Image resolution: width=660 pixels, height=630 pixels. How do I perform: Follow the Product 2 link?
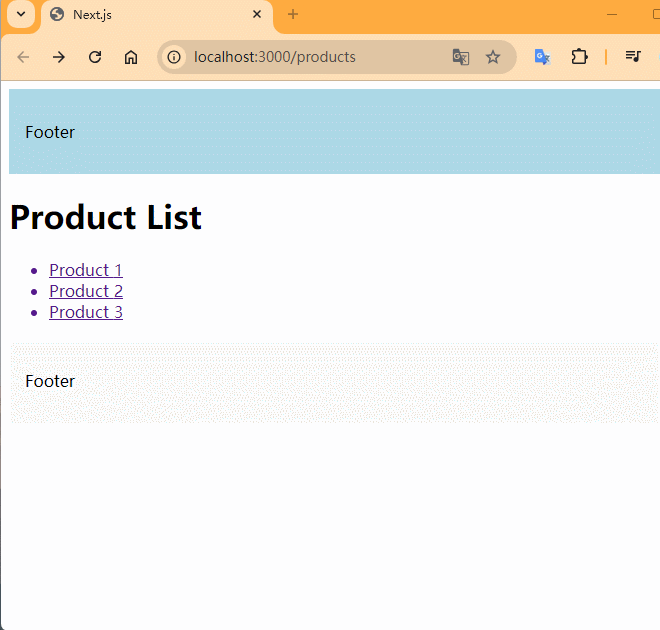pyautogui.click(x=86, y=291)
